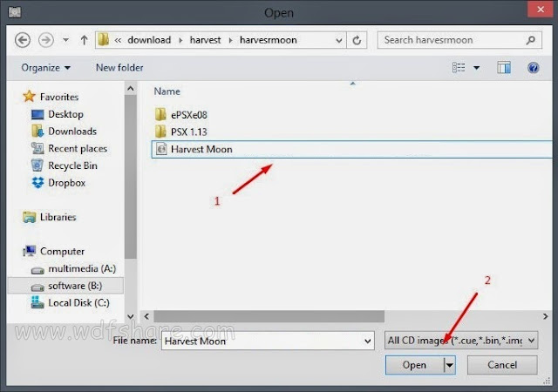Click the Computer icon in sidebar
Image resolution: width=558 pixels, height=392 pixels.
click(x=29, y=251)
